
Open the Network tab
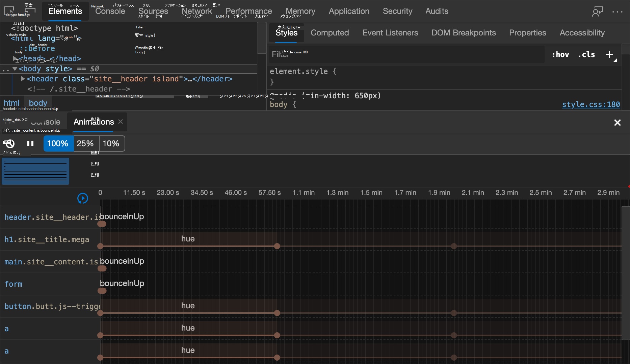click(x=197, y=11)
